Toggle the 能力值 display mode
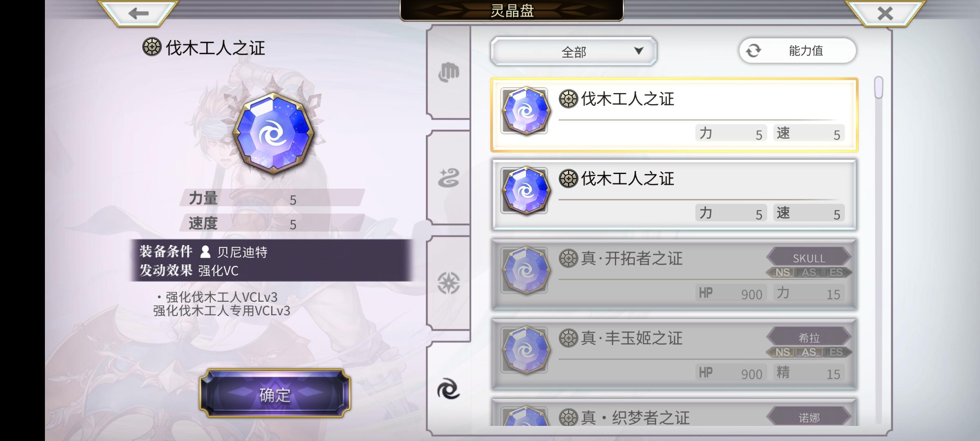This screenshot has height=441, width=980. (797, 51)
